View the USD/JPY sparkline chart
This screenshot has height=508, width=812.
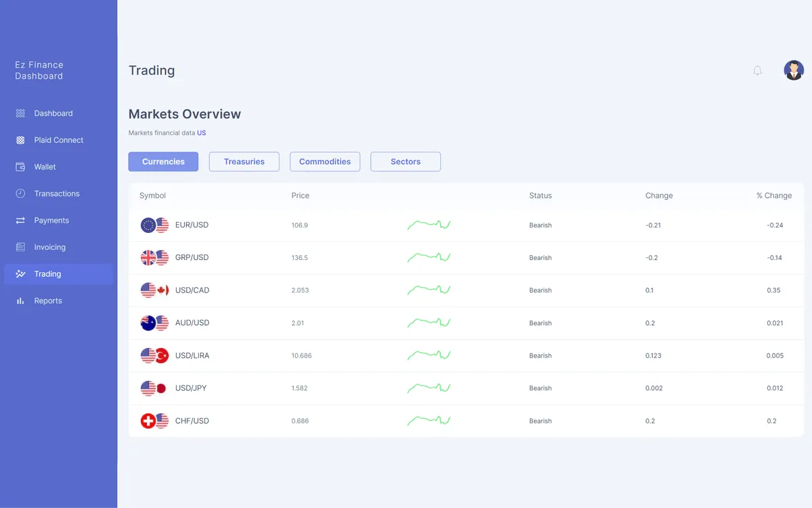[x=429, y=388]
